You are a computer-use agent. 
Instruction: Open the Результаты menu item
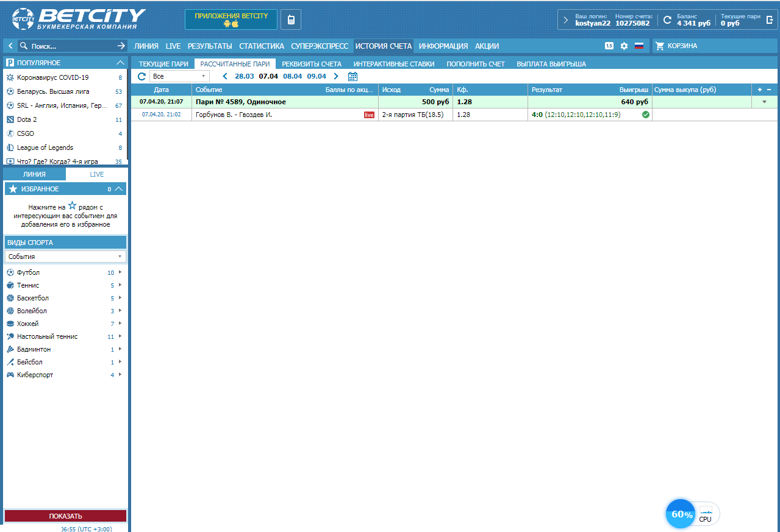coord(210,46)
